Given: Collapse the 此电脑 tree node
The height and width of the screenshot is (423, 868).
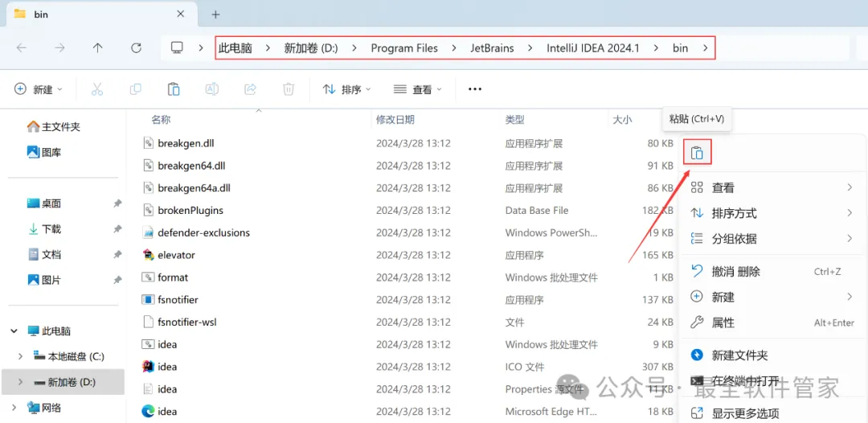Looking at the screenshot, I should point(14,331).
